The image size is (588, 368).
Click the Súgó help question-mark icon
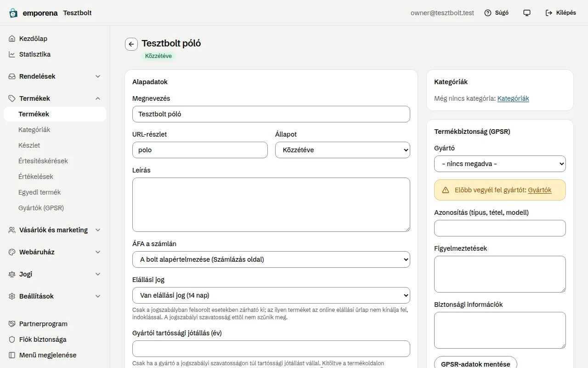(x=488, y=13)
